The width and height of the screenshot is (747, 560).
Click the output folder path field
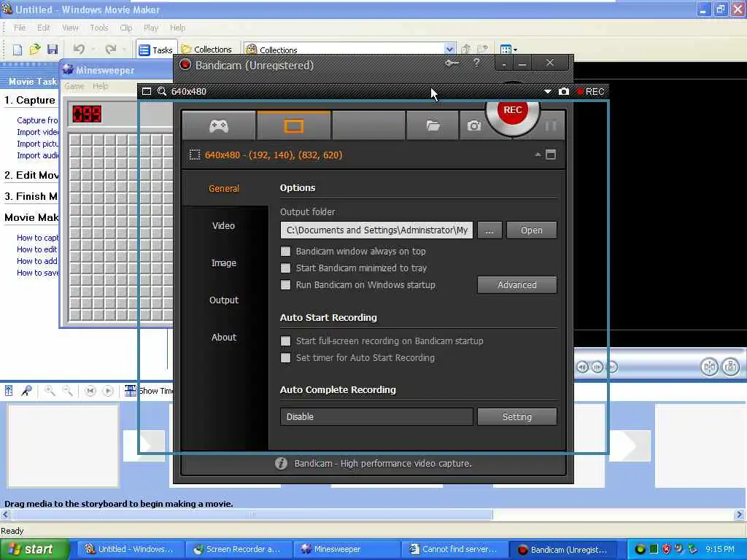click(x=376, y=230)
